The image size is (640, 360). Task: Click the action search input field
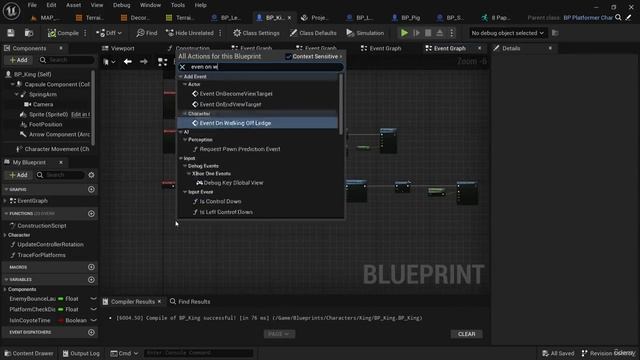click(x=261, y=67)
